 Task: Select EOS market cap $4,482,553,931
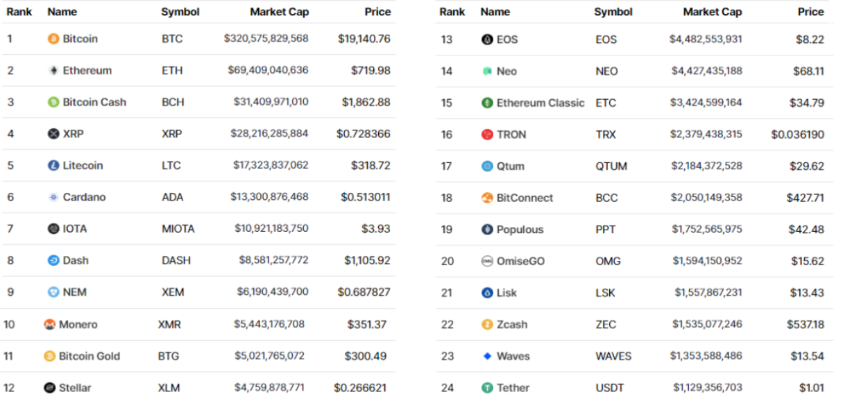pos(706,40)
